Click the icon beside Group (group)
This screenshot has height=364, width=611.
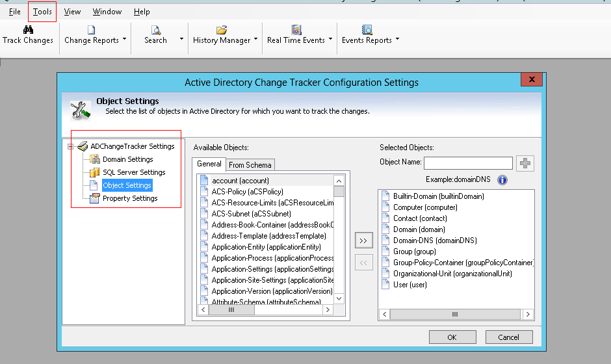pos(385,252)
